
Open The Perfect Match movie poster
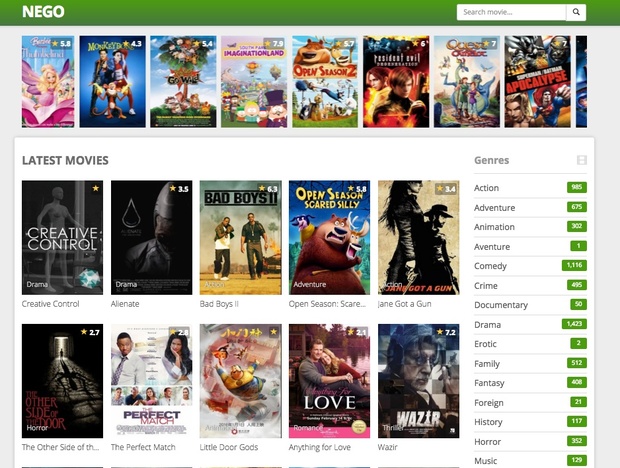[151, 381]
